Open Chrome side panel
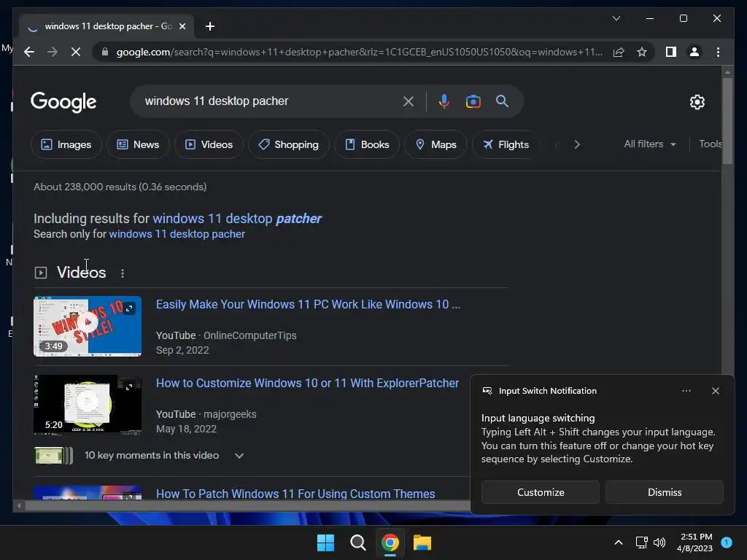 (671, 52)
